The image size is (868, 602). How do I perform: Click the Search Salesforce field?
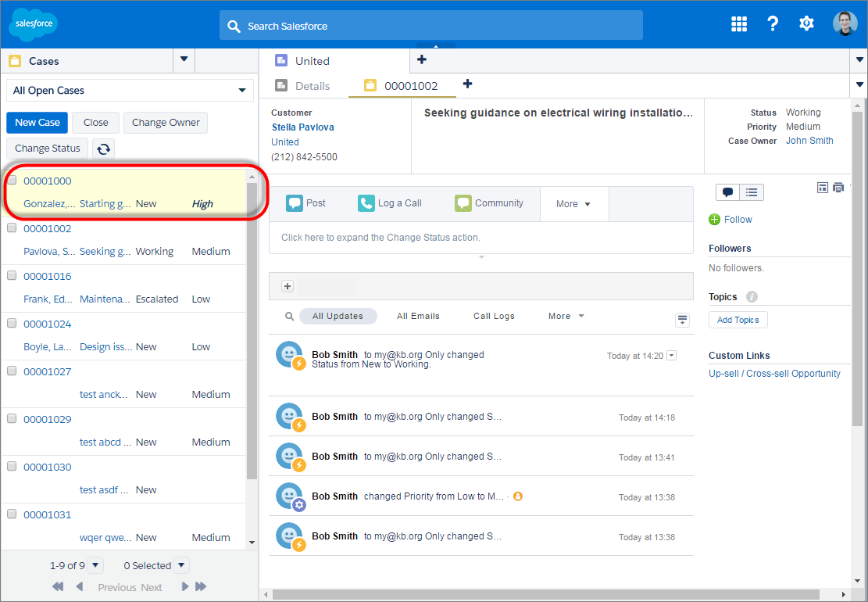tap(431, 26)
